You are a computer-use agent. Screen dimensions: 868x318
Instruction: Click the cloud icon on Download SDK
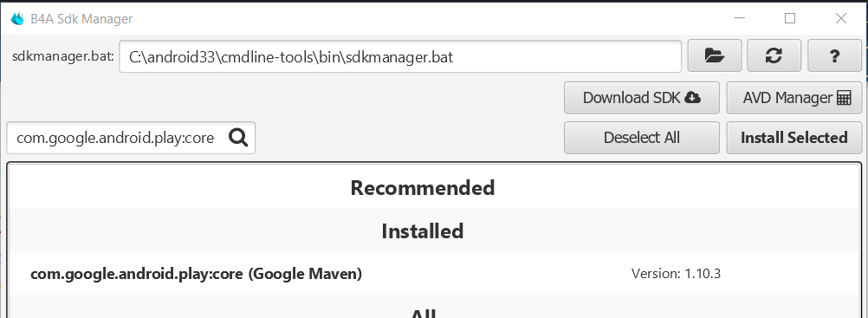(x=692, y=98)
